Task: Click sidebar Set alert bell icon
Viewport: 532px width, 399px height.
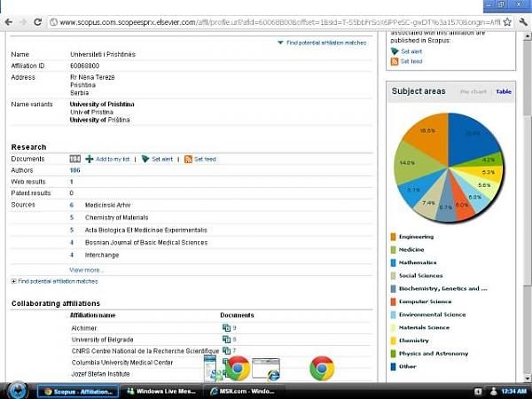Action: pos(395,51)
